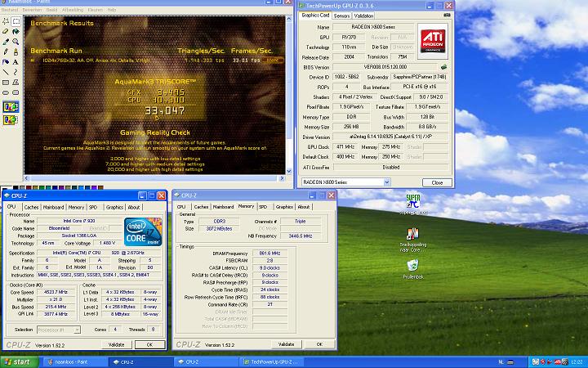Click the DRAM Frequency value 861.6 MHz

(269, 254)
